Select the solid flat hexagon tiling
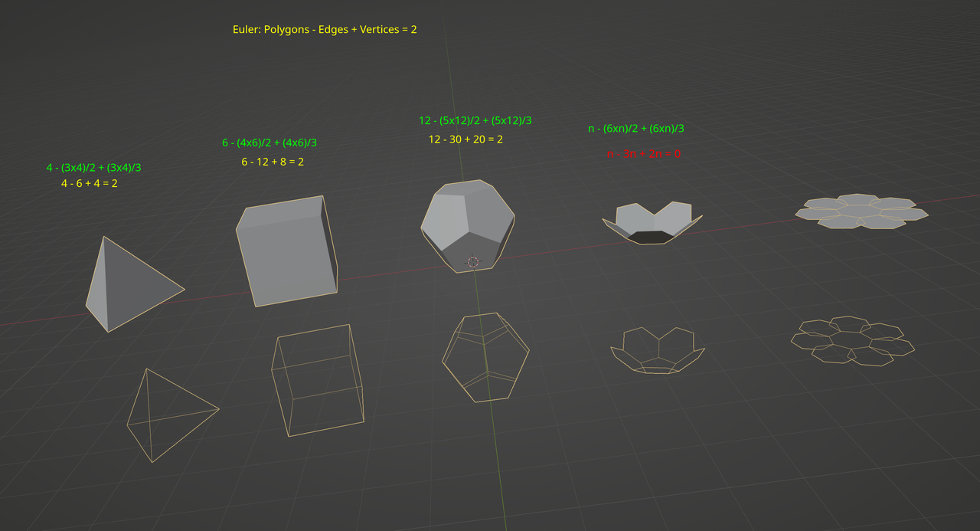980x531 pixels. coord(861,211)
